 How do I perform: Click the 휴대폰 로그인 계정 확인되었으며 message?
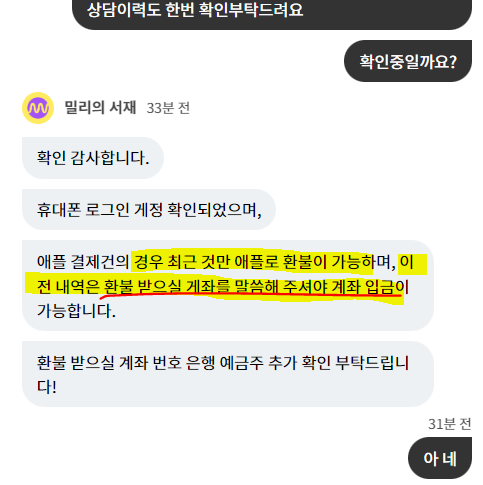(149, 210)
